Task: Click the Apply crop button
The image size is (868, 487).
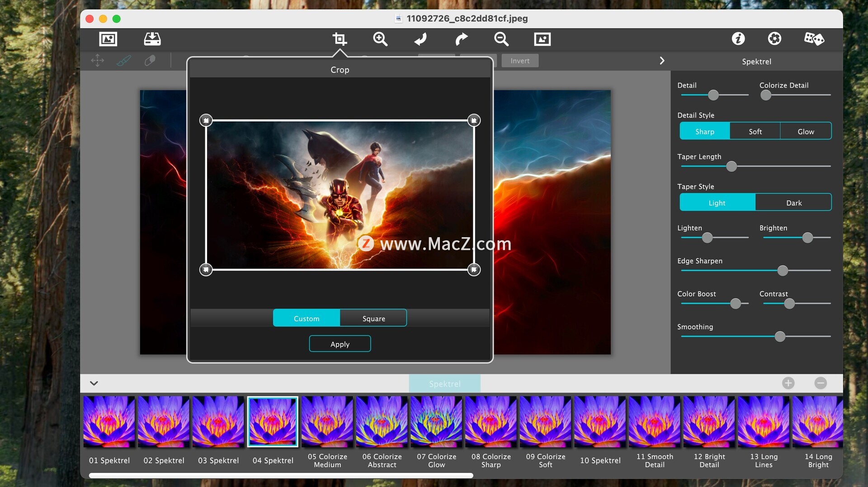Action: pyautogui.click(x=340, y=344)
